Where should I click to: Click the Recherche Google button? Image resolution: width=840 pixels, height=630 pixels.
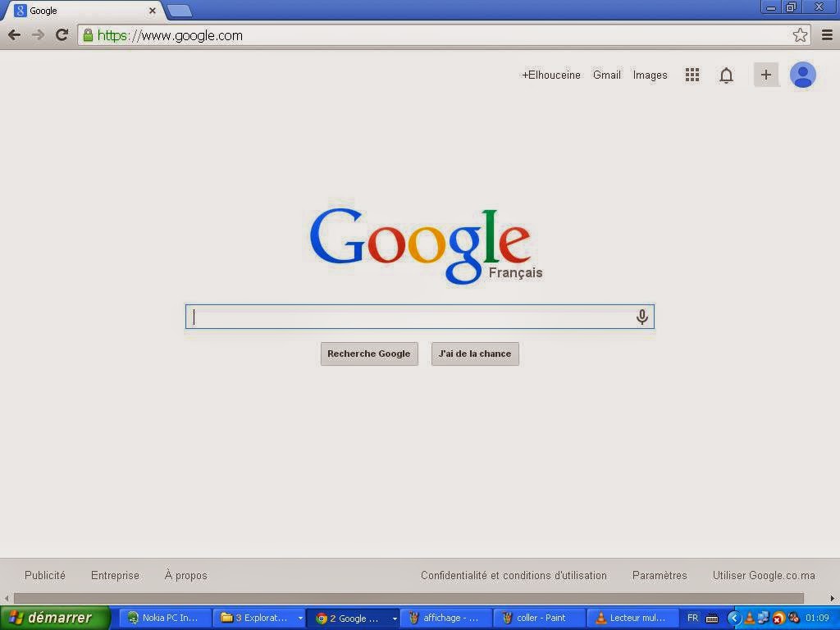tap(369, 354)
